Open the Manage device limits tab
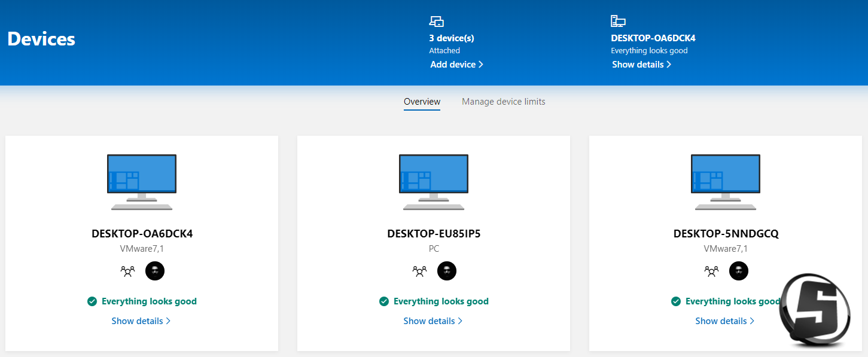868x357 pixels. coord(504,102)
